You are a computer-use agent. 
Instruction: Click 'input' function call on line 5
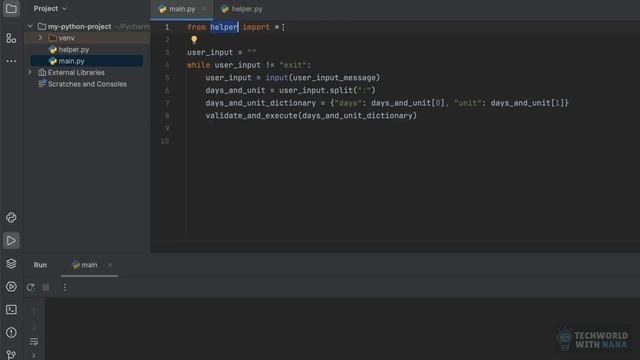tap(276, 78)
